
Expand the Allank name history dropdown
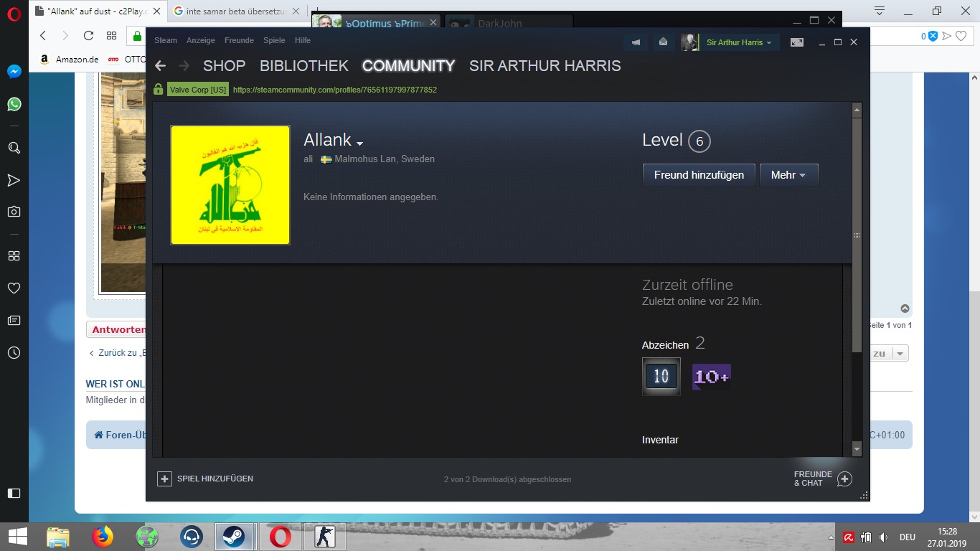[x=359, y=143]
